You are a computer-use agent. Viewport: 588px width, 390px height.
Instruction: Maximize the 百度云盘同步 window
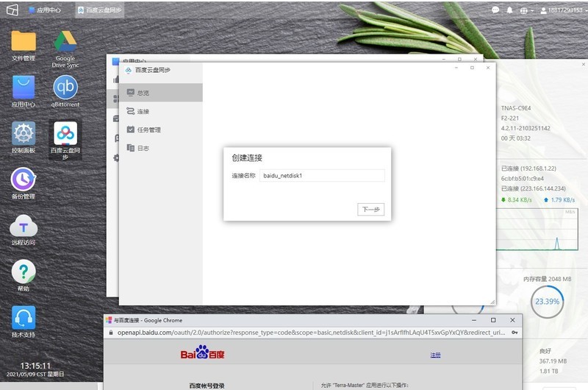472,68
